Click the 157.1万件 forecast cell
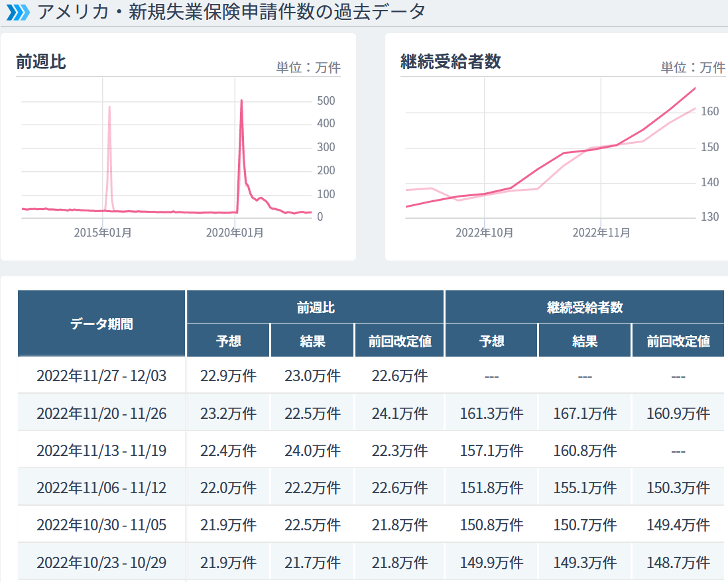Screen dimensions: 728x582 pyautogui.click(x=491, y=450)
